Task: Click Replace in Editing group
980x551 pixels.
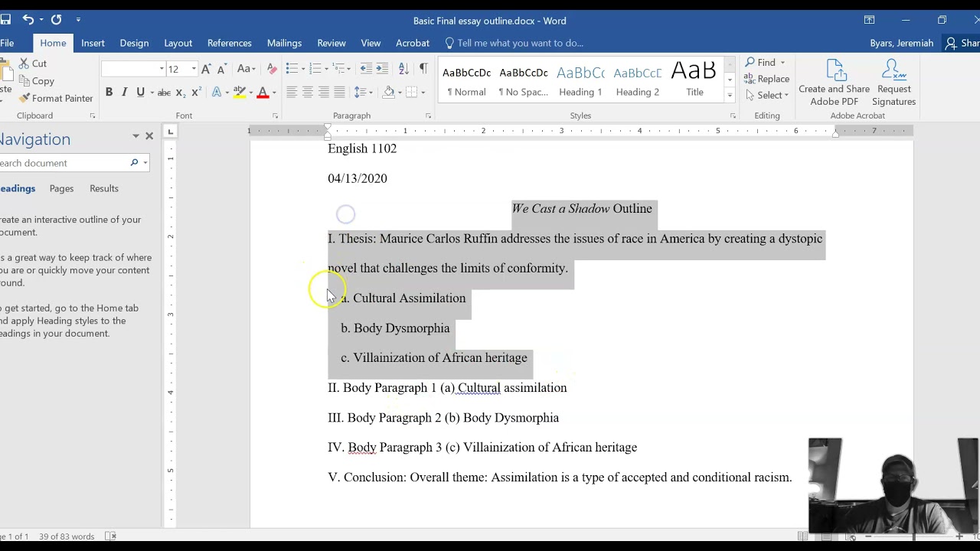Action: pos(766,79)
